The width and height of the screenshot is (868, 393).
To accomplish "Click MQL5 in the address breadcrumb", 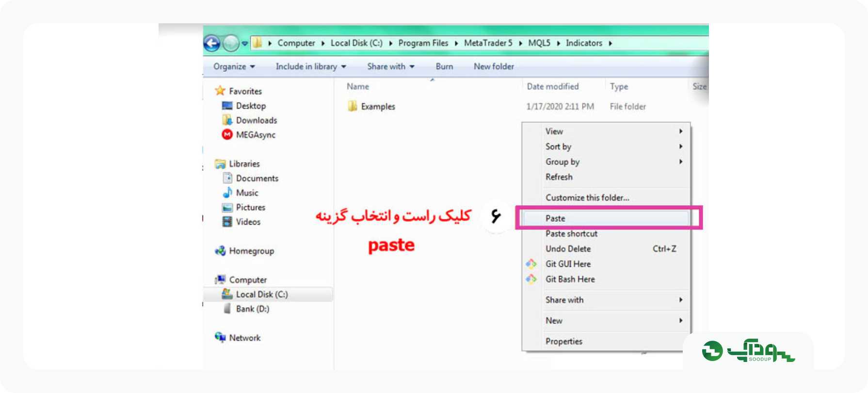I will [539, 43].
